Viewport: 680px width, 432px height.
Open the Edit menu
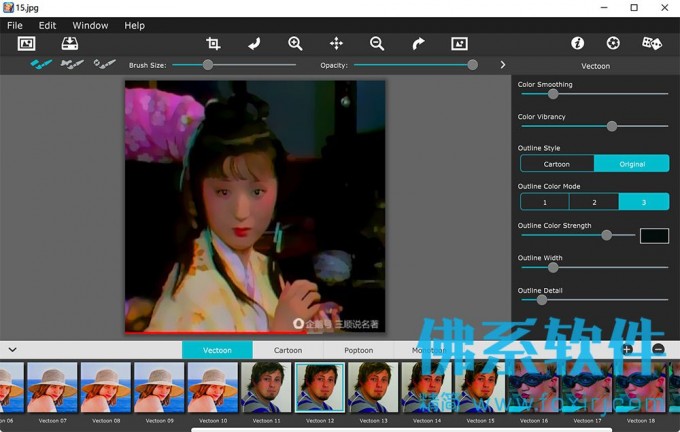coord(47,26)
